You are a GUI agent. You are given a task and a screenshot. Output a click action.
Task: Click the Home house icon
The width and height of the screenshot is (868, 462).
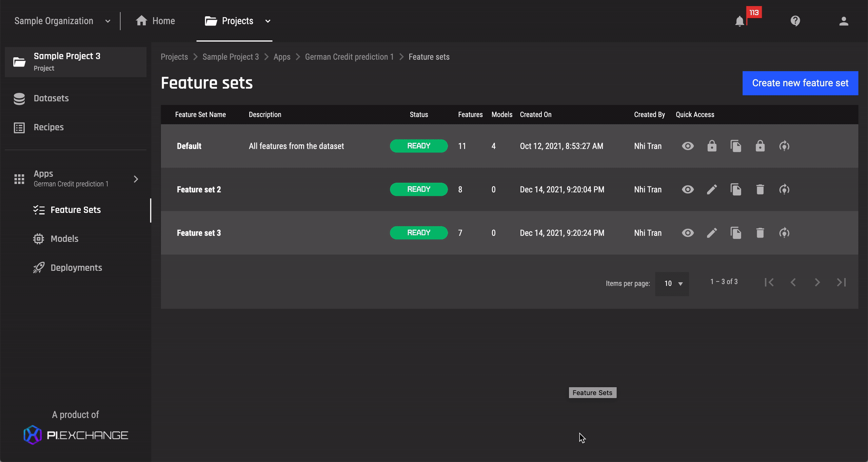click(141, 21)
